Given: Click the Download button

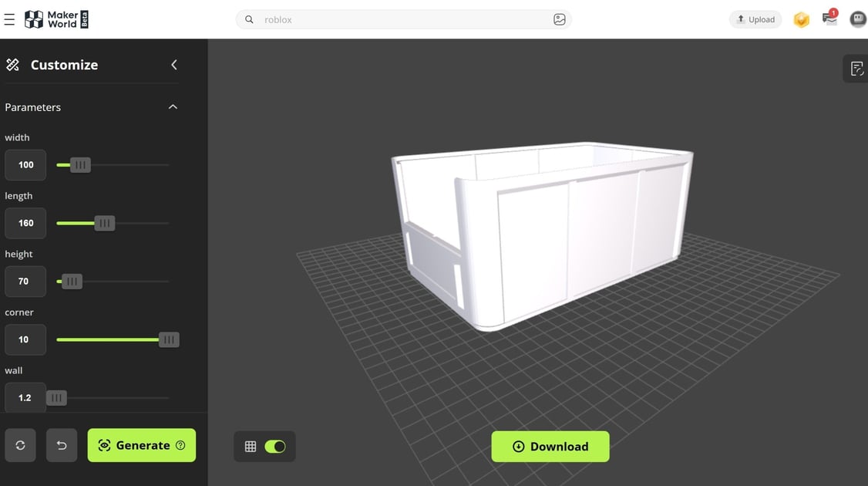Looking at the screenshot, I should pyautogui.click(x=550, y=446).
